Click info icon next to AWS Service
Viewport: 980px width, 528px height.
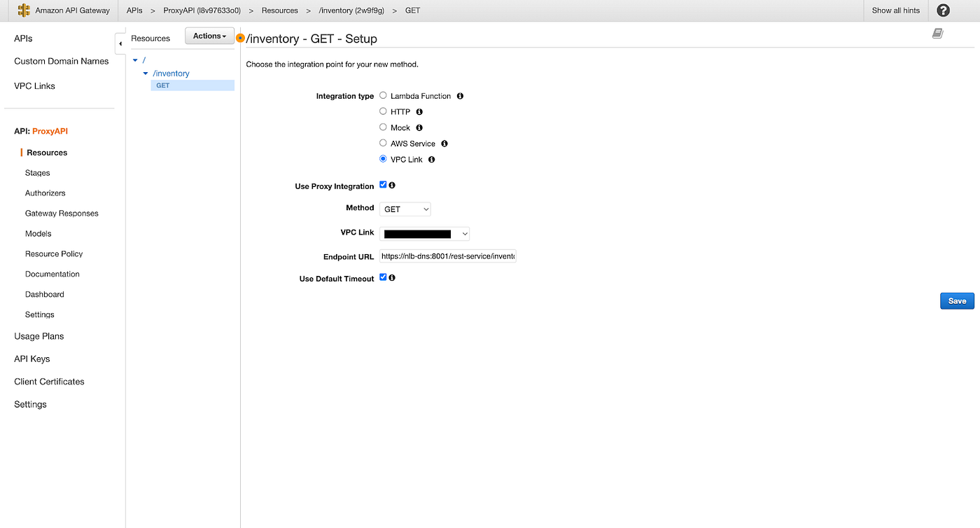click(444, 144)
